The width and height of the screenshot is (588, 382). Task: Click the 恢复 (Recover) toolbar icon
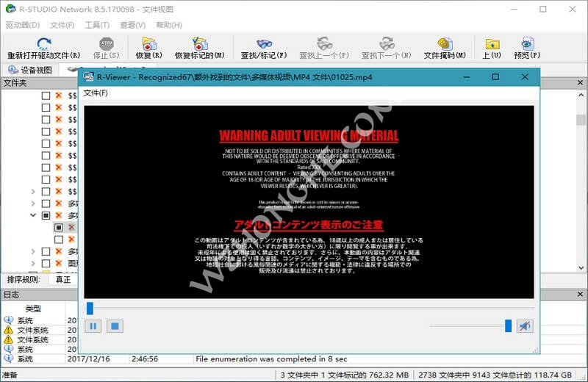149,44
